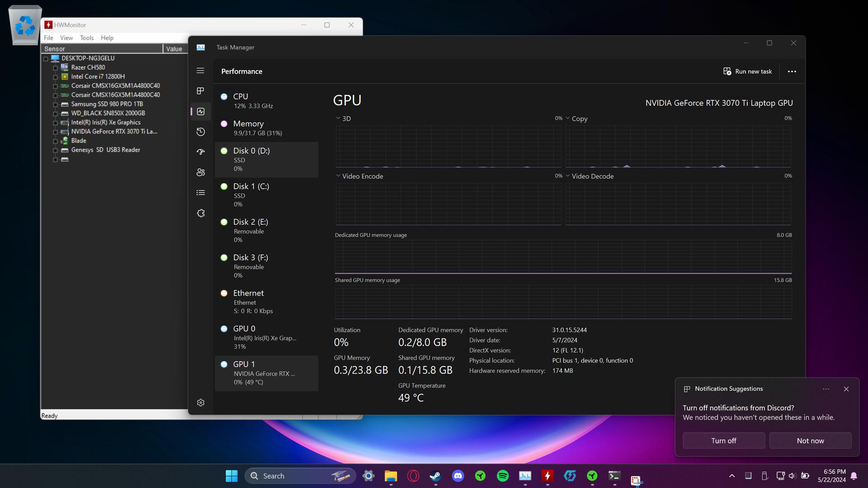Expand the Intel Core i7 12800H node
This screenshot has width=868, height=488.
tap(55, 77)
